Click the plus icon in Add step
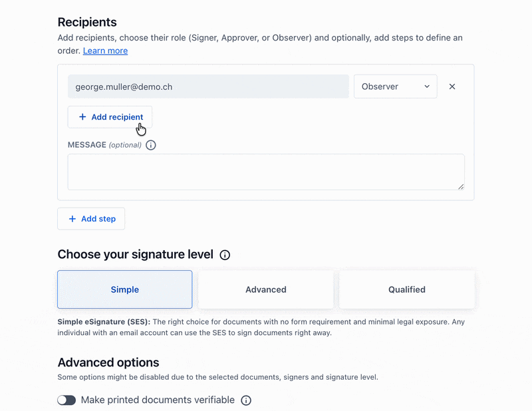Viewport: 532px width, 411px height. 72,219
